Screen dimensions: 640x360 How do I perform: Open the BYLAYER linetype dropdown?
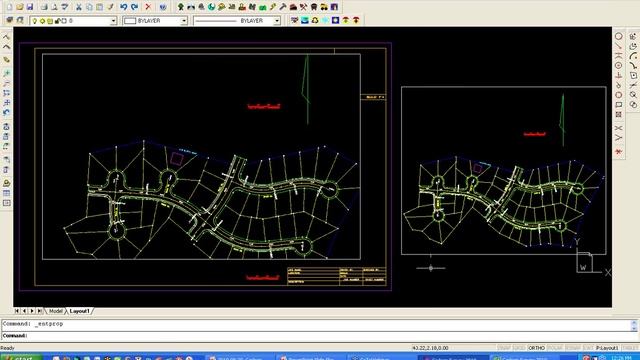pyautogui.click(x=277, y=21)
